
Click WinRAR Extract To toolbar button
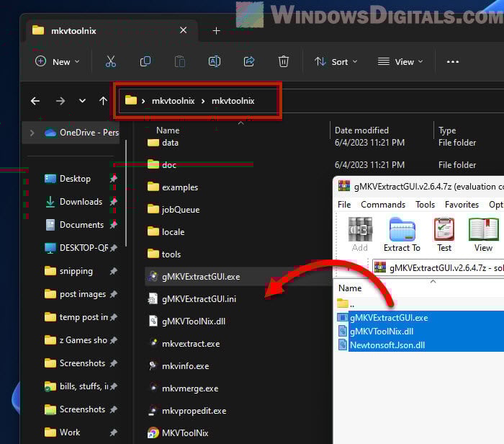tap(402, 234)
